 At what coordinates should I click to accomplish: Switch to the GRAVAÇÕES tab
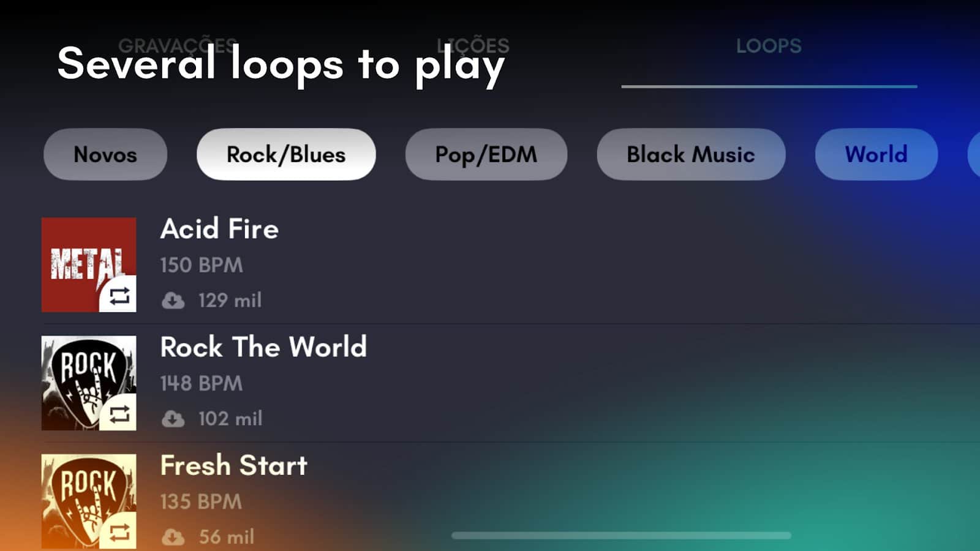click(x=178, y=46)
